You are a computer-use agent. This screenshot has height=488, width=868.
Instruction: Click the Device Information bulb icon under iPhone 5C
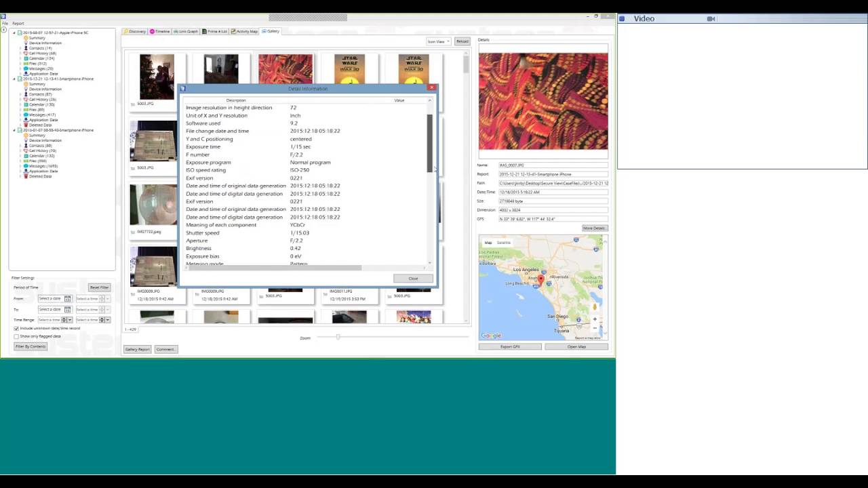[26, 43]
